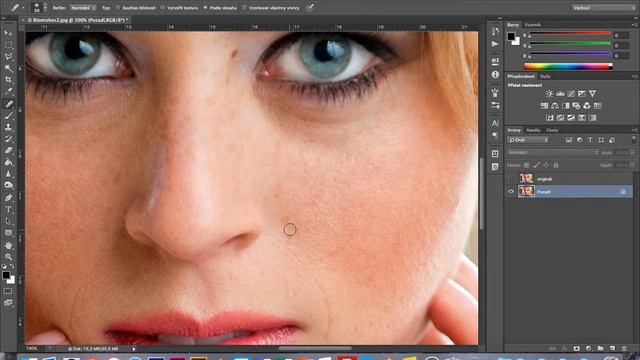Open the History panel icon
Viewport: 640px width, 360px height.
[495, 31]
